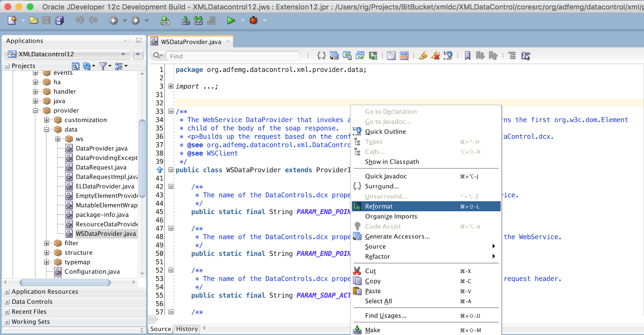Choose Reformat from the context menu
The width and height of the screenshot is (644, 335).
tap(379, 206)
